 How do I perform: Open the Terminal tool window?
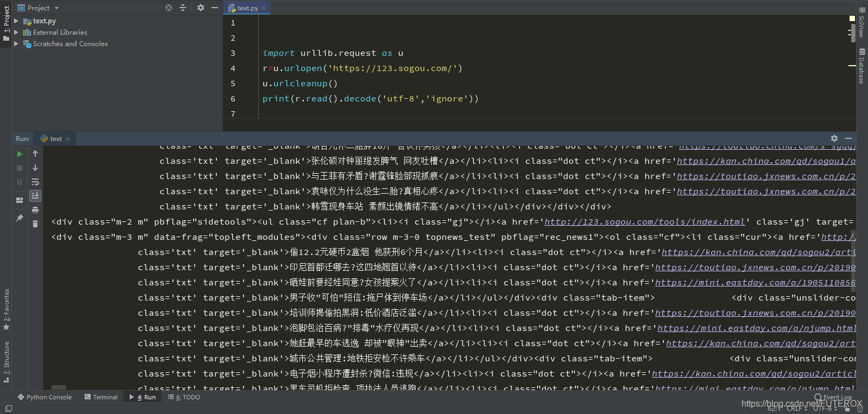tap(101, 397)
